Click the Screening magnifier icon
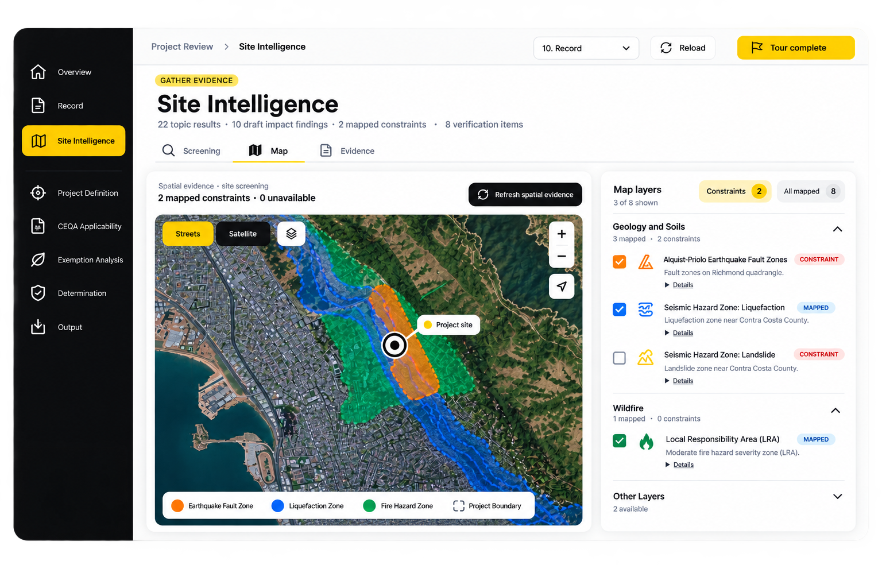 (168, 150)
